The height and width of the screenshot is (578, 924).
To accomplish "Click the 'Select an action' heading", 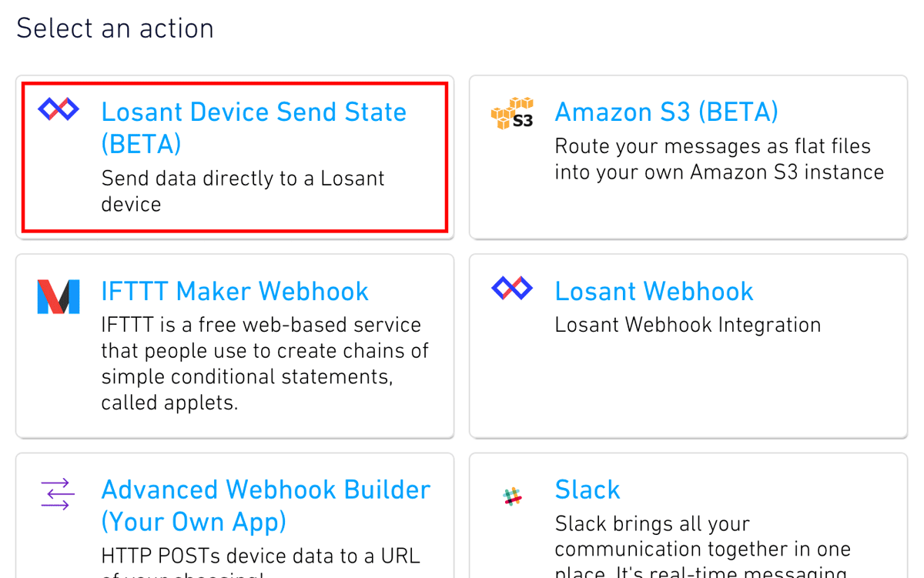I will pyautogui.click(x=115, y=28).
